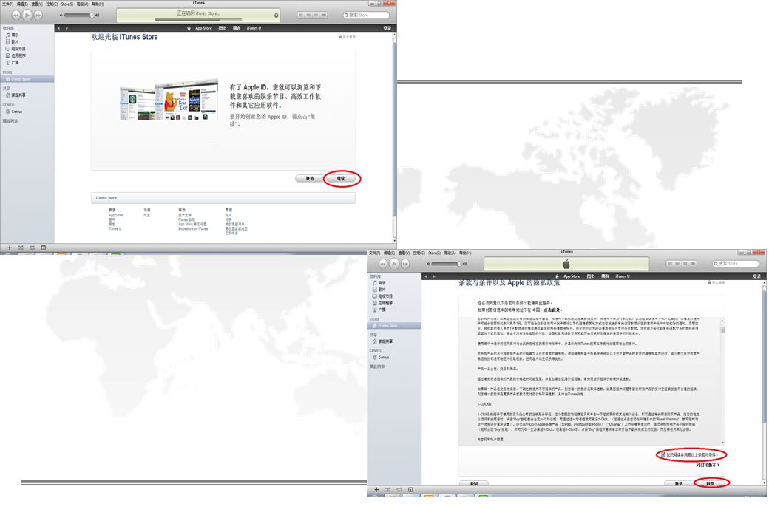Skip to previous track in terms window
769x532 pixels.
(382, 264)
